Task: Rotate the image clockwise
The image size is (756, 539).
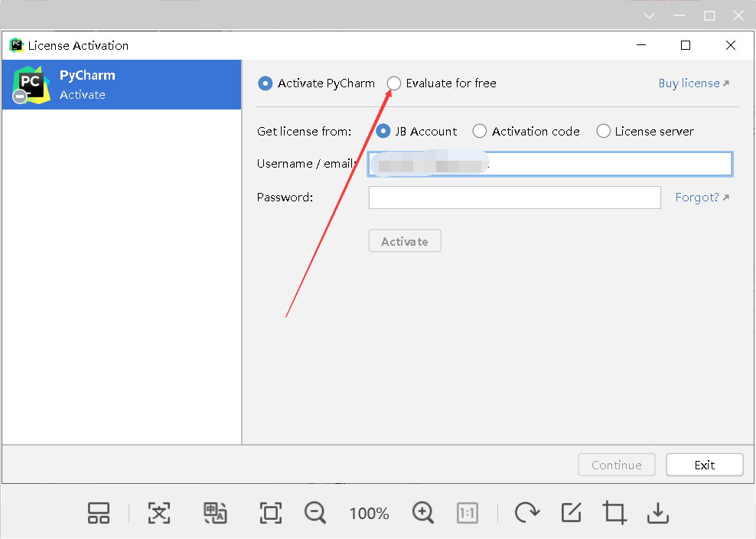Action: tap(527, 512)
